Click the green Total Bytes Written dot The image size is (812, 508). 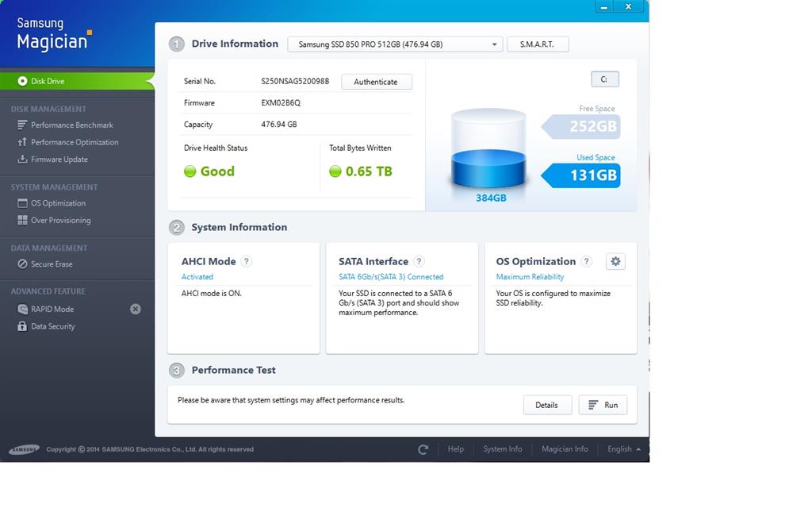point(335,171)
